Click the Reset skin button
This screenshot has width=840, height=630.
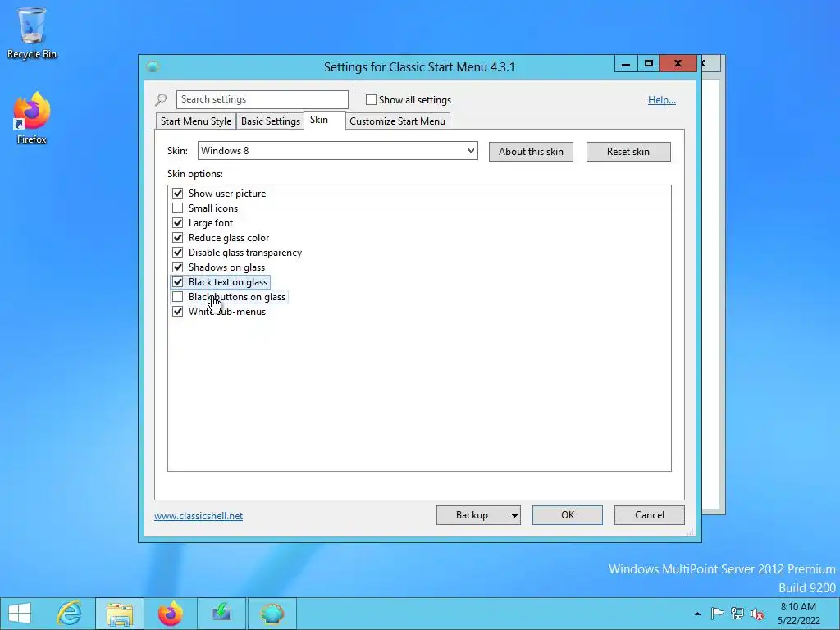coord(628,152)
